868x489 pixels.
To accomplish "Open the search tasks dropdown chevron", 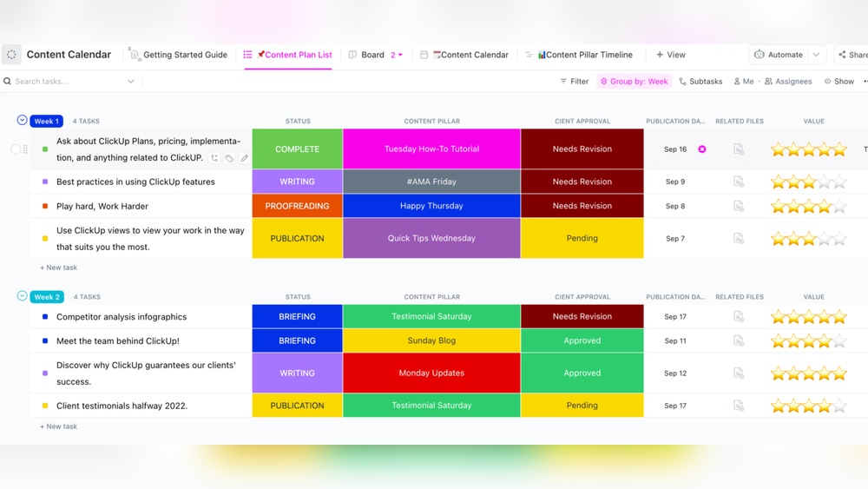I will point(131,82).
